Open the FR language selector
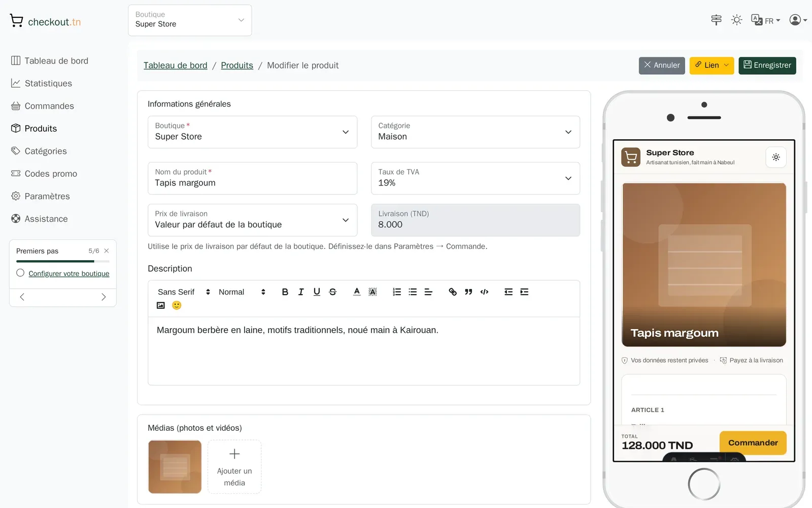 pos(765,20)
